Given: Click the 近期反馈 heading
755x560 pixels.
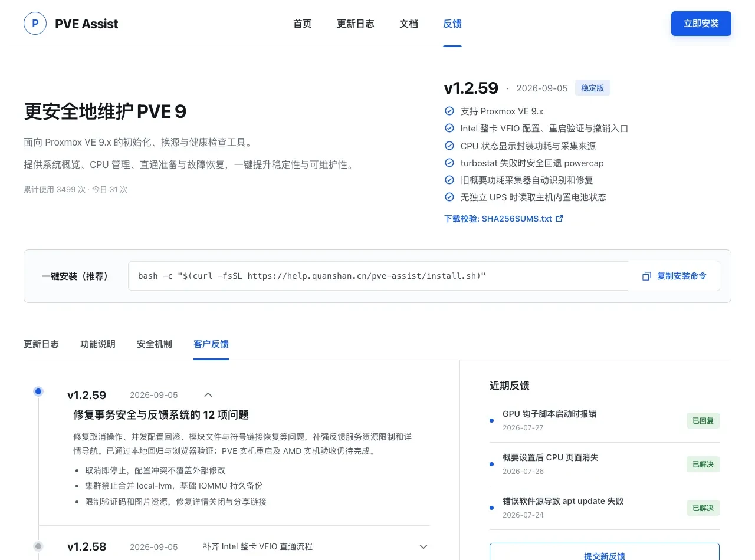Looking at the screenshot, I should click(x=510, y=386).
